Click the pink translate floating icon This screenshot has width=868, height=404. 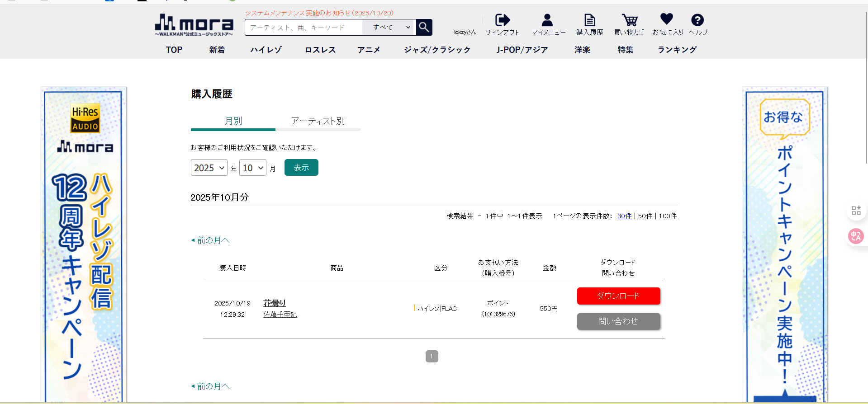click(x=856, y=236)
